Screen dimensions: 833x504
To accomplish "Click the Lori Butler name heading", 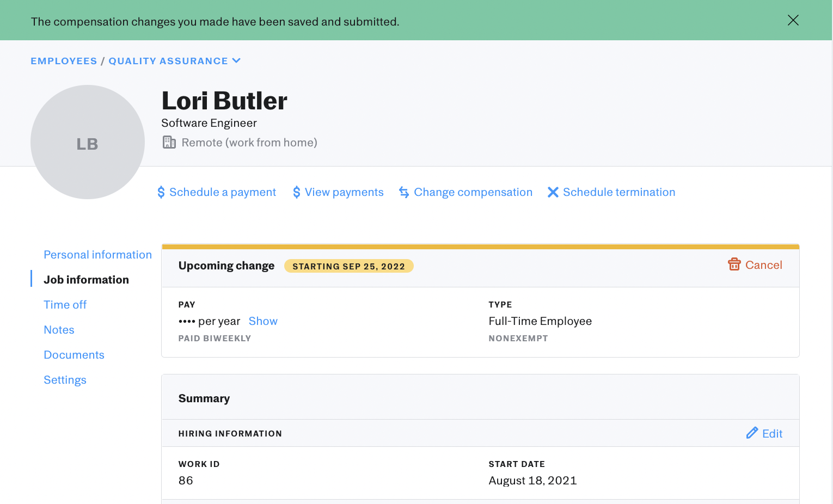I will click(x=224, y=101).
